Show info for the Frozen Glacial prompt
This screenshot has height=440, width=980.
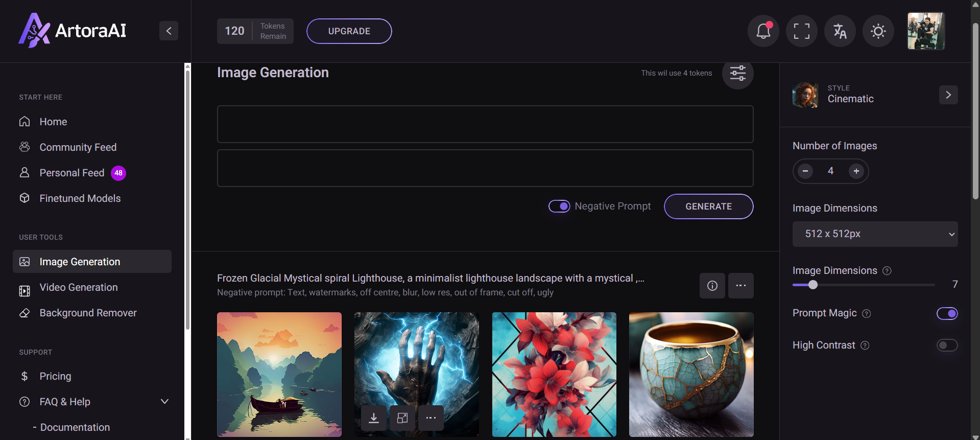pyautogui.click(x=712, y=286)
